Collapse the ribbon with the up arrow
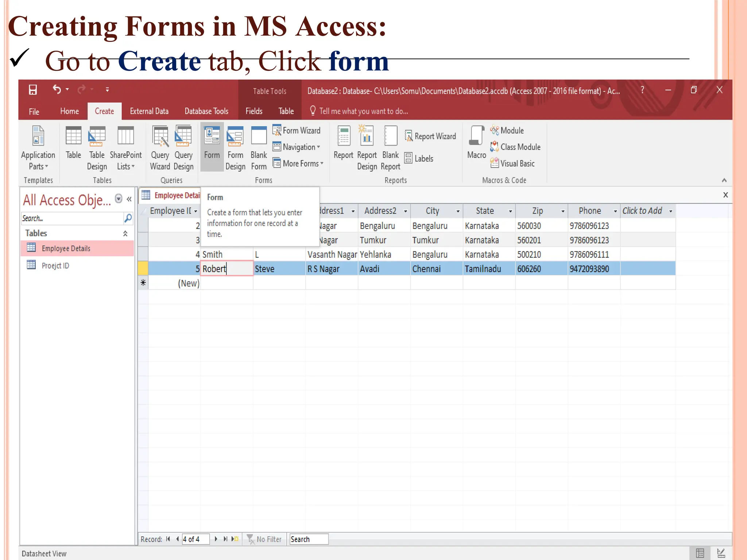The height and width of the screenshot is (560, 747). [724, 180]
